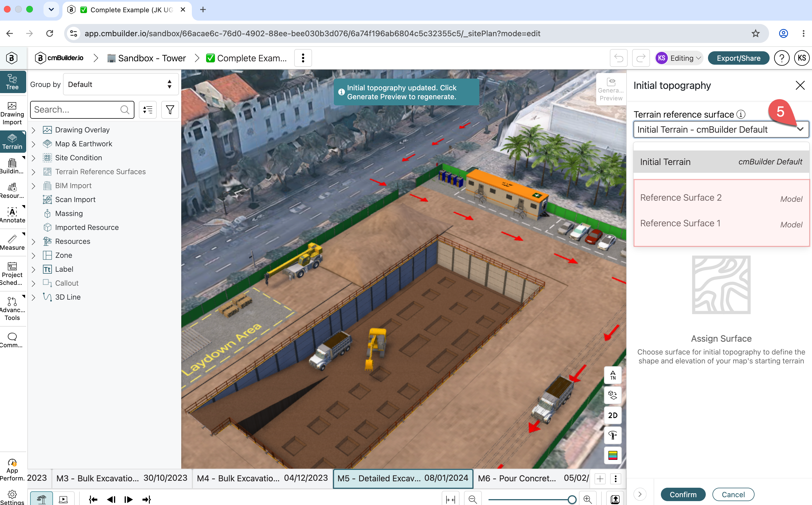Open the help question mark icon
The image size is (812, 505).
pos(782,58)
